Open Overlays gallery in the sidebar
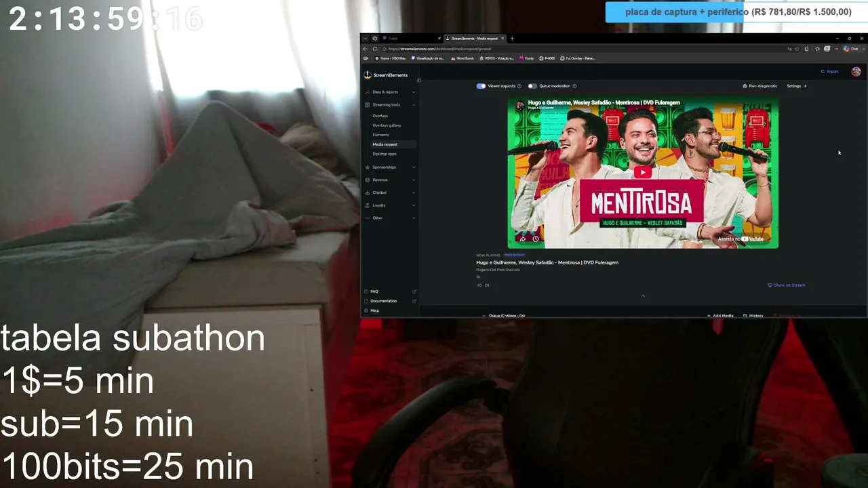 coord(387,125)
